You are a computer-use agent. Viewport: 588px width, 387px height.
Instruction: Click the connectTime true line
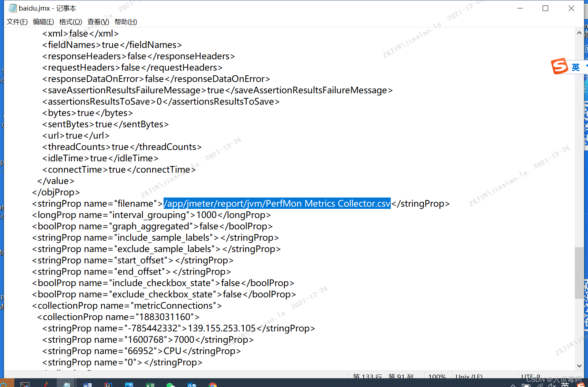coord(119,170)
